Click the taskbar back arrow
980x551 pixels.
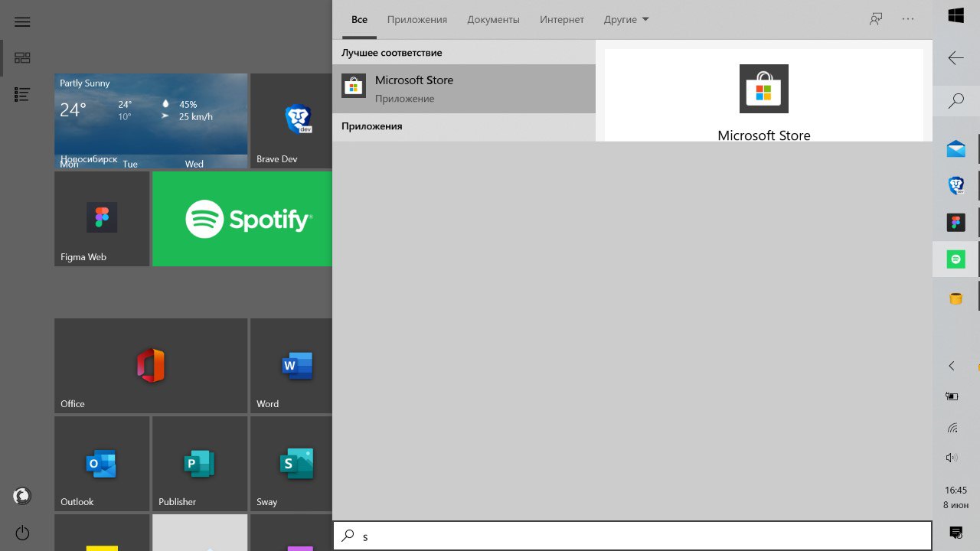(x=955, y=58)
